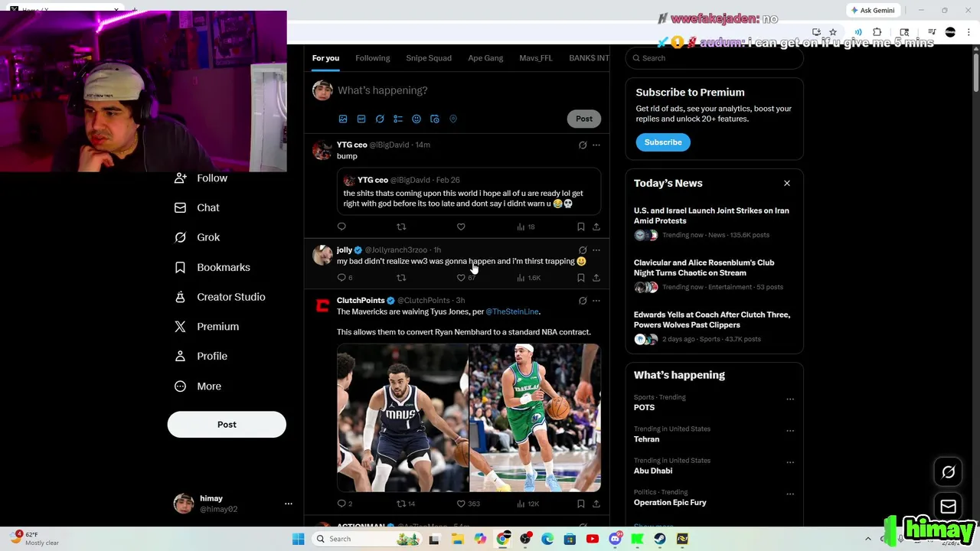Screen dimensions: 980x551
Task: Open Chrome extensions puzzle icon
Action: [x=877, y=32]
